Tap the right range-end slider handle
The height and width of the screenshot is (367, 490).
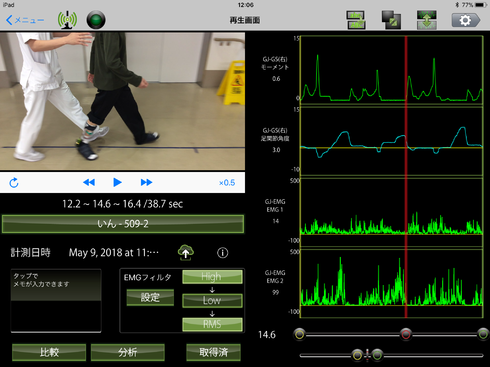coord(483,334)
